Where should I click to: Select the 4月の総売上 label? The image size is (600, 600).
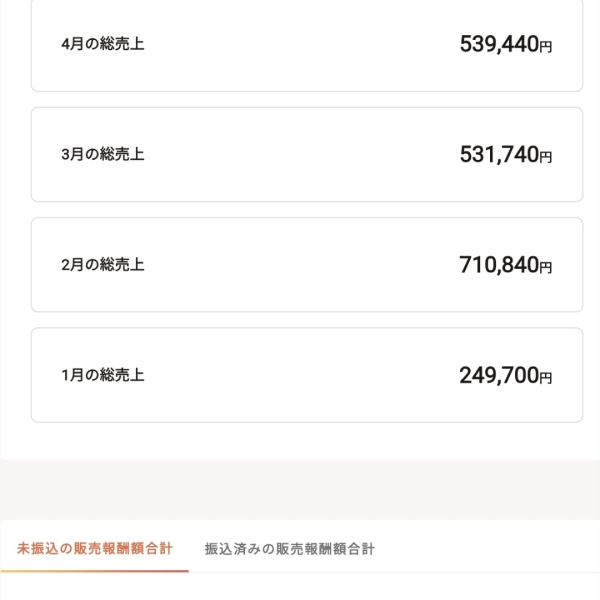pos(102,44)
